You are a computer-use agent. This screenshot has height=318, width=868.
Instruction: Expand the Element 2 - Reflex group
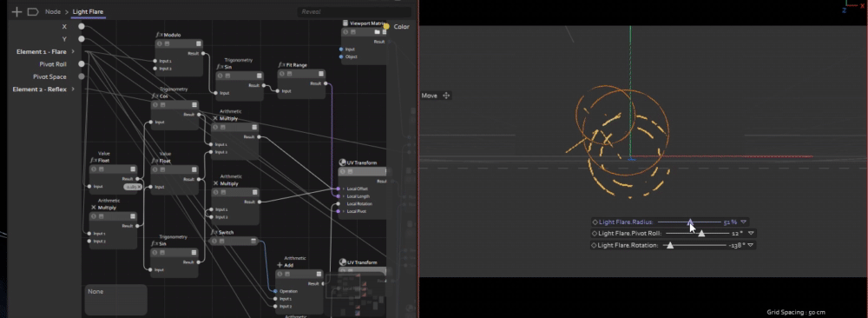tap(73, 89)
